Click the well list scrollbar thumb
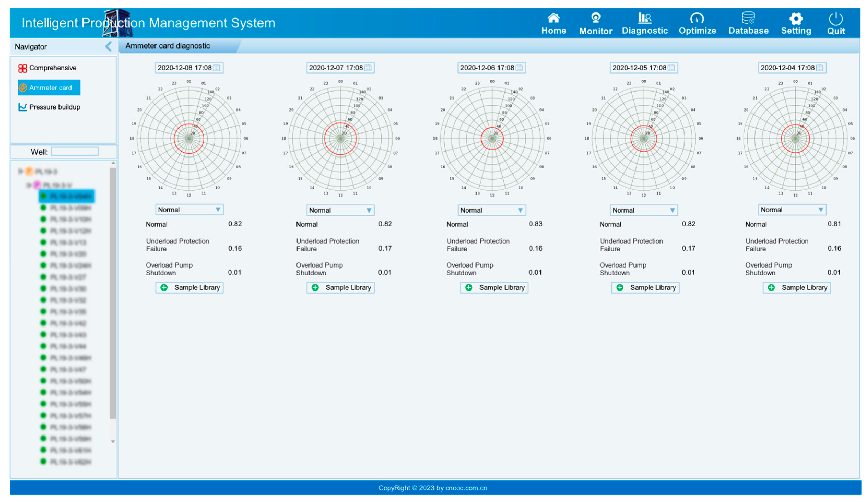868x502 pixels. (x=113, y=293)
